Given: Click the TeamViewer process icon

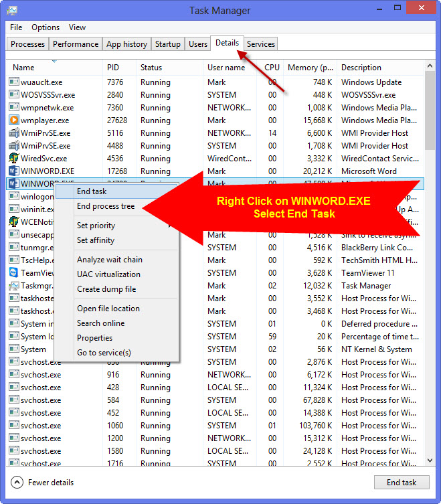Looking at the screenshot, I should point(14,272).
